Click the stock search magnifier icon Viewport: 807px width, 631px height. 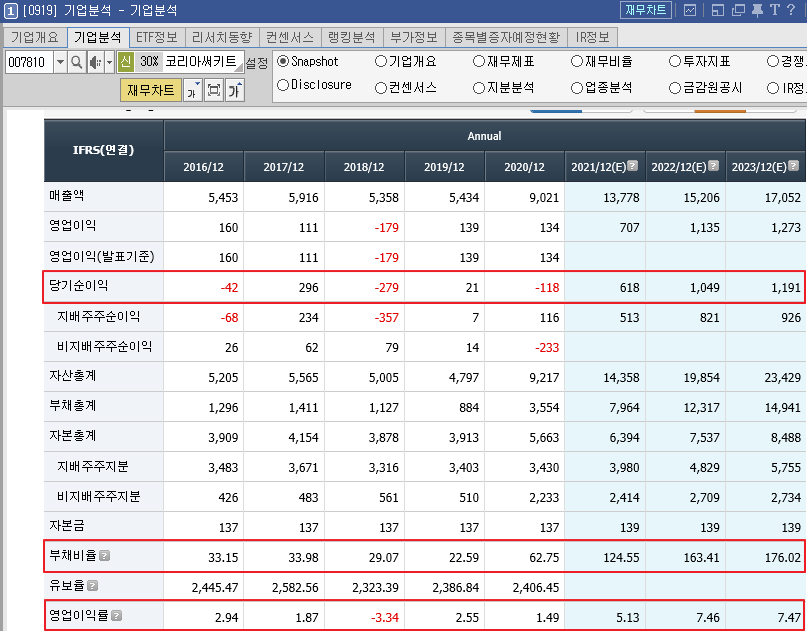click(x=77, y=63)
